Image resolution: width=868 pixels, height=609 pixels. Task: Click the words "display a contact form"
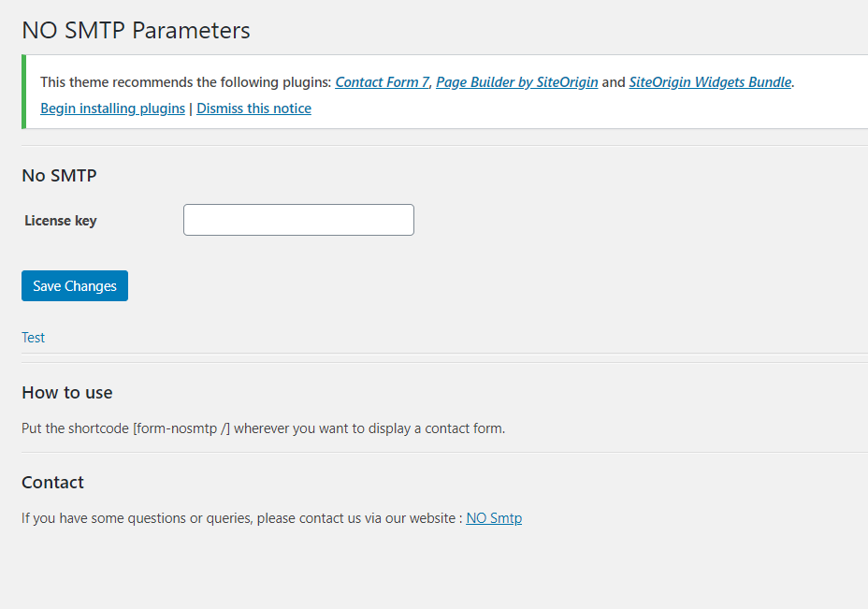click(449, 429)
